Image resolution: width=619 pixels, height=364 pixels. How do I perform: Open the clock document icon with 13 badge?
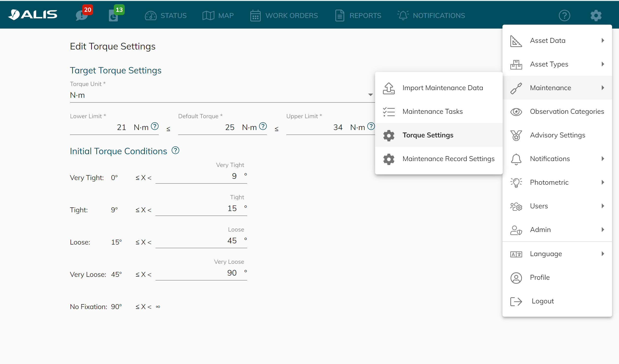coord(114,16)
